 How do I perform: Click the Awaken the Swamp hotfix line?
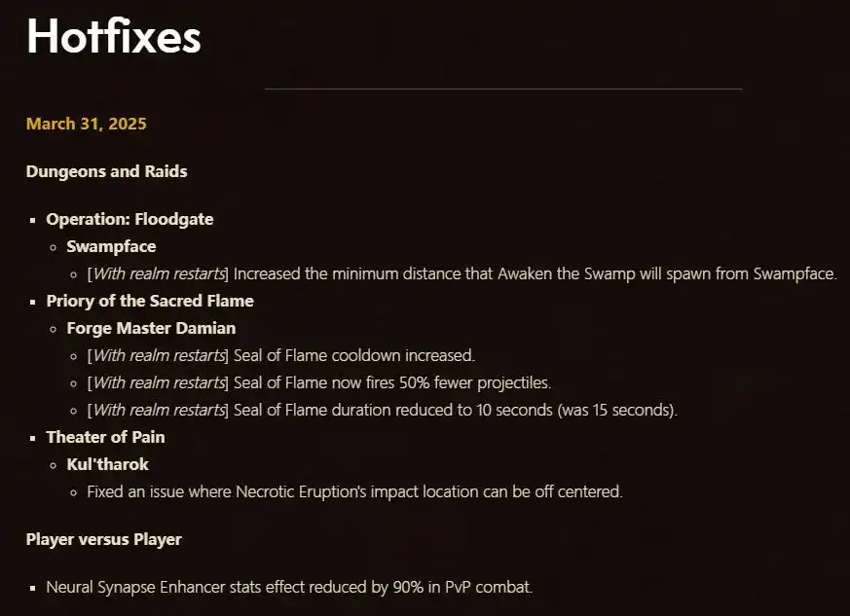pos(462,273)
